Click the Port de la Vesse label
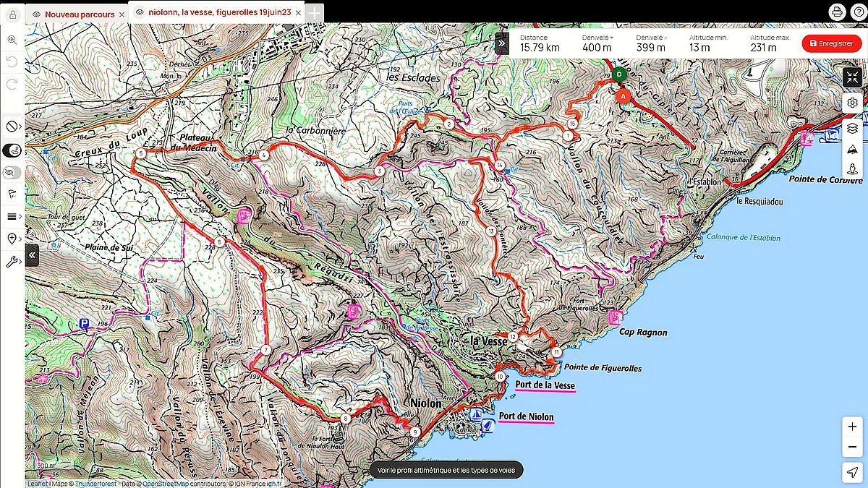This screenshot has width=868, height=488. (x=545, y=385)
